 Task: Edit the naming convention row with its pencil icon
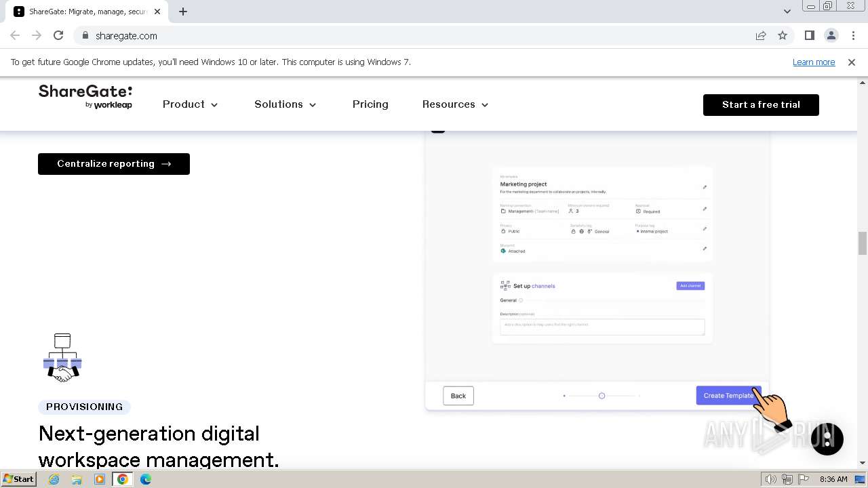(705, 209)
